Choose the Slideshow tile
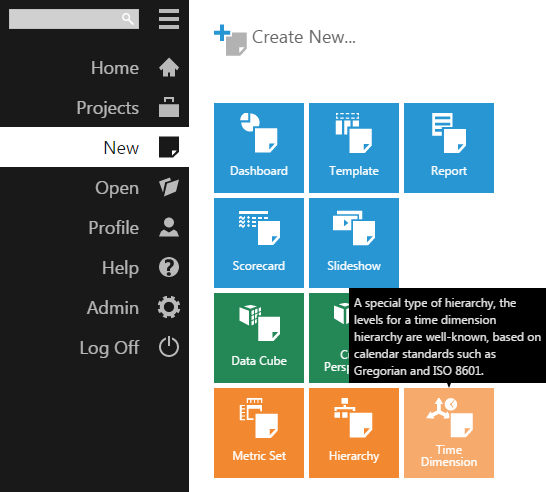 (x=354, y=243)
